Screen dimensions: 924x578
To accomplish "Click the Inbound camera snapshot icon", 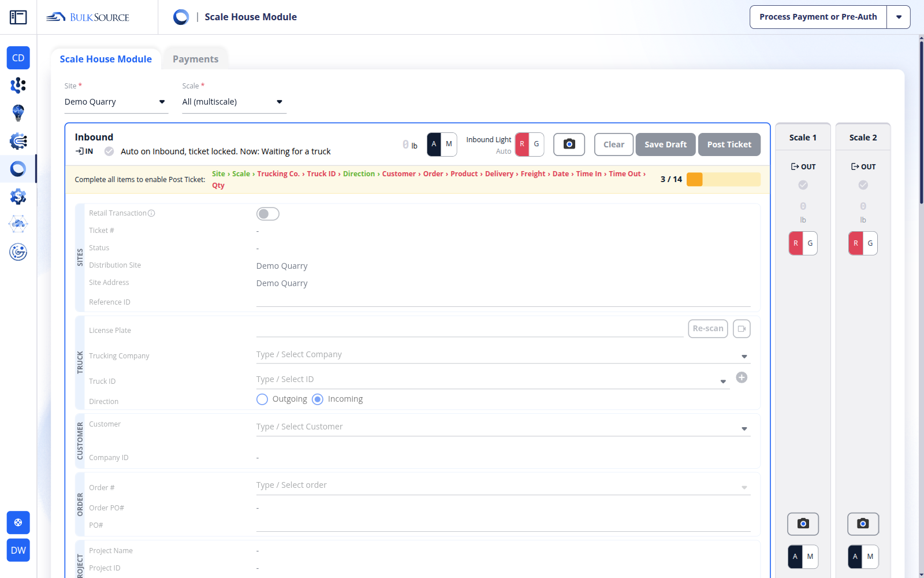I will 569,144.
